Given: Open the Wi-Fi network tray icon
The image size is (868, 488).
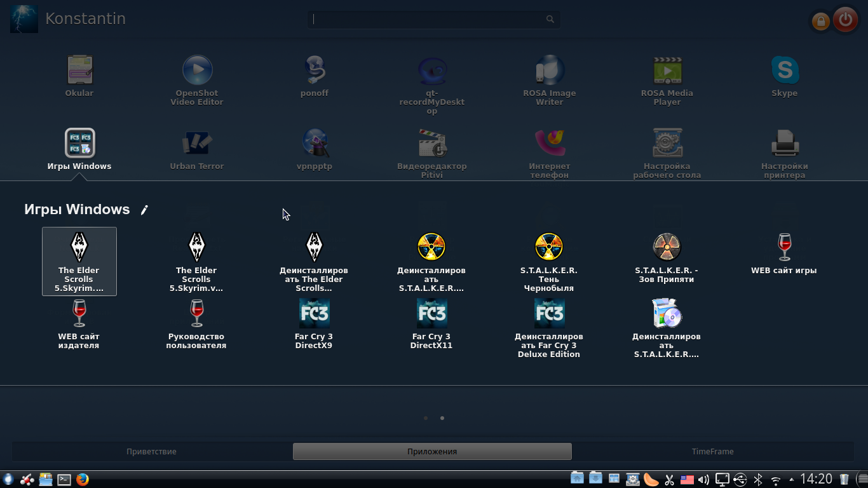Looking at the screenshot, I should tap(775, 480).
